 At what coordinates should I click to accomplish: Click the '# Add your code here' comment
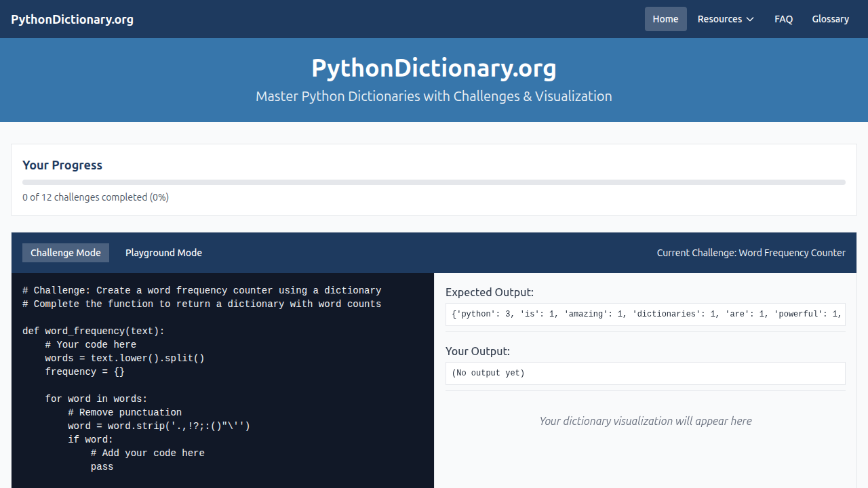point(148,453)
